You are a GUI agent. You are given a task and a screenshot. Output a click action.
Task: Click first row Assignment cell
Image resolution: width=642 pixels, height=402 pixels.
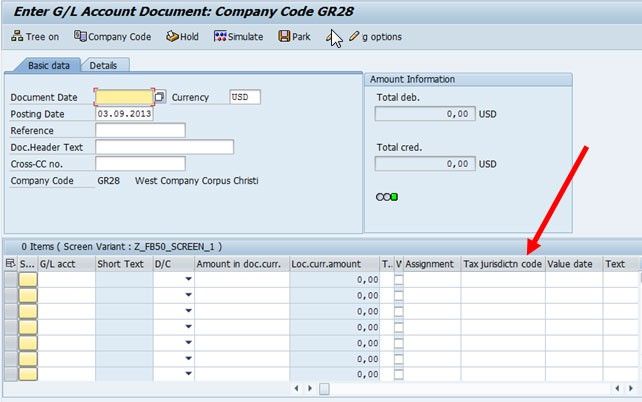click(x=432, y=280)
